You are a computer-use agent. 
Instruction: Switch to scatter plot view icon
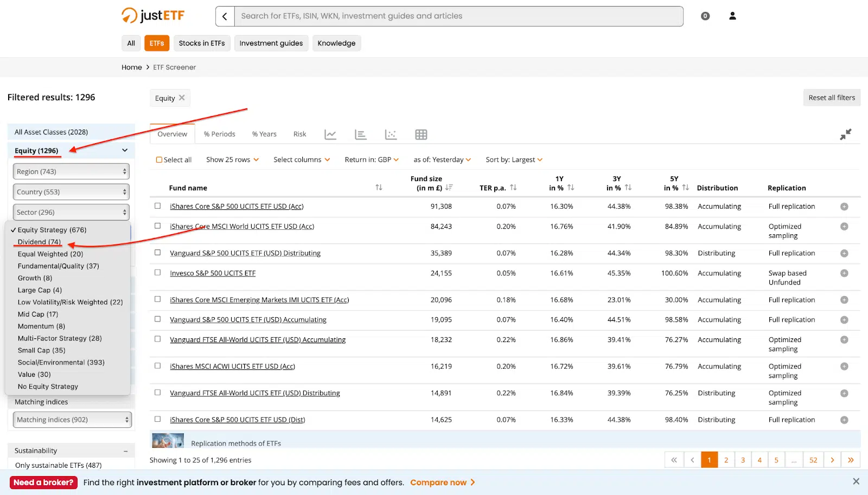(x=391, y=134)
